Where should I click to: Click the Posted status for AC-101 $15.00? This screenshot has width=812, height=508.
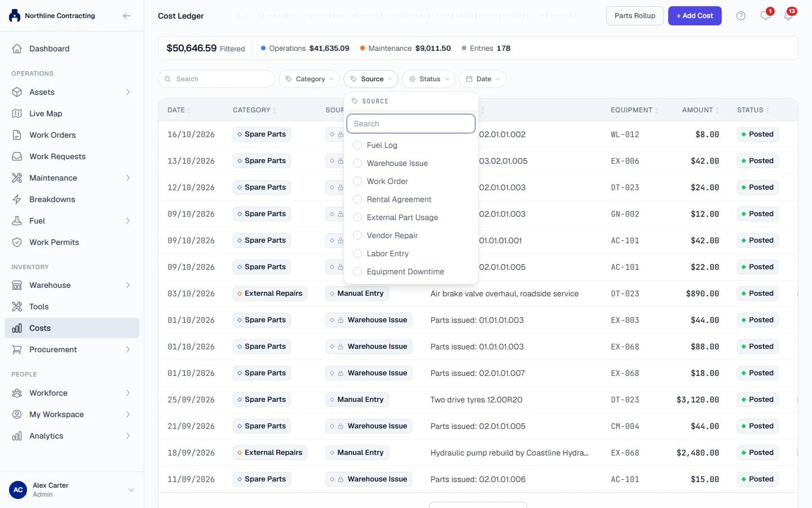click(x=757, y=479)
